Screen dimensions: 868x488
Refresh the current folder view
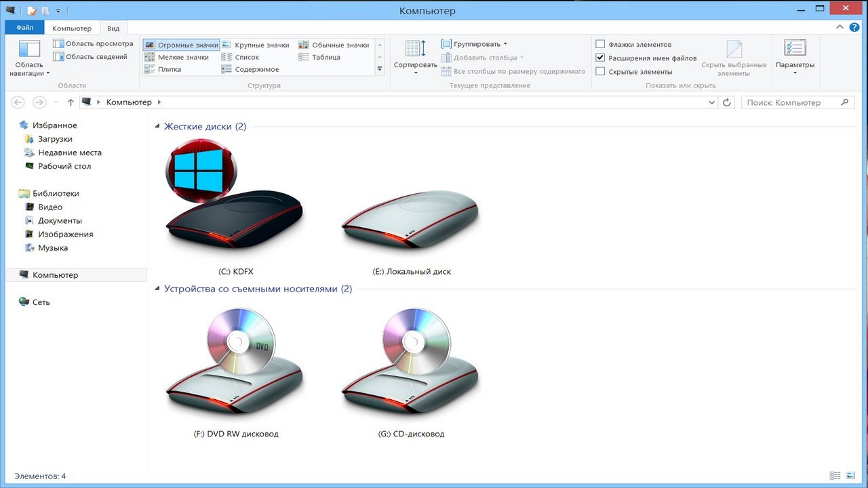pyautogui.click(x=727, y=102)
